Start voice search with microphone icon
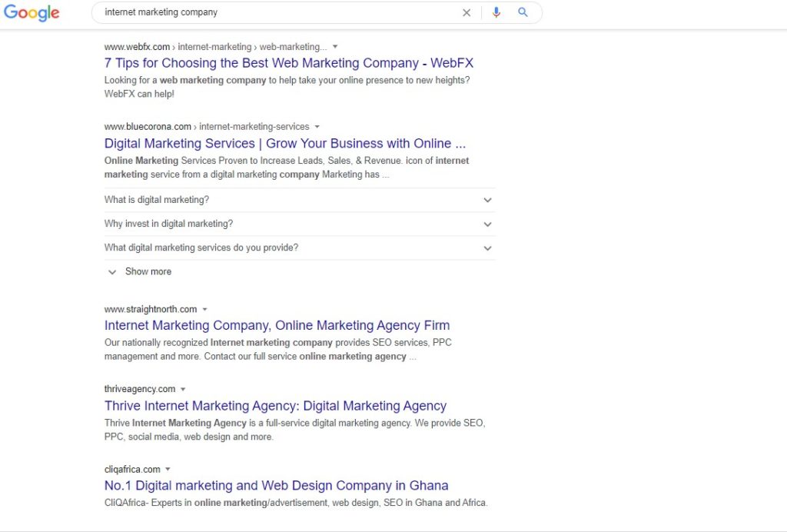787x532 pixels. (x=496, y=12)
